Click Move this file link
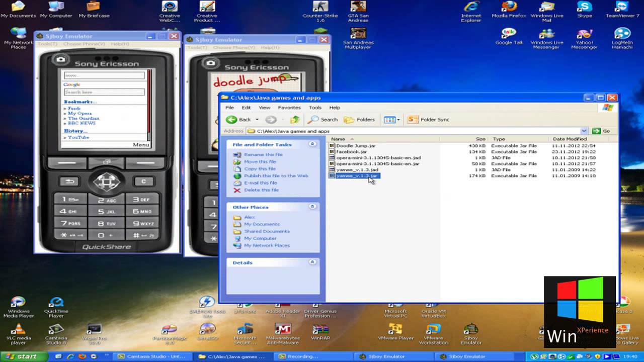 (x=260, y=162)
